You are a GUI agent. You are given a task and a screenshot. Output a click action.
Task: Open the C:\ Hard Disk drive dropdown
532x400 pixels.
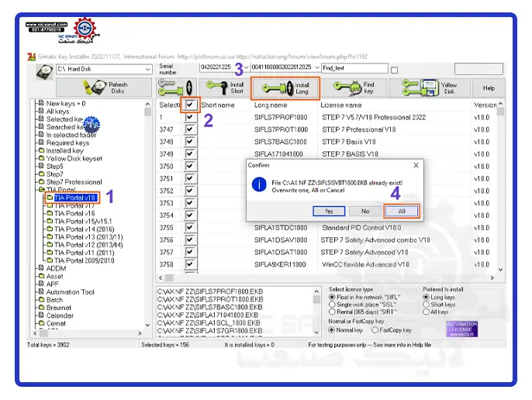(x=147, y=69)
